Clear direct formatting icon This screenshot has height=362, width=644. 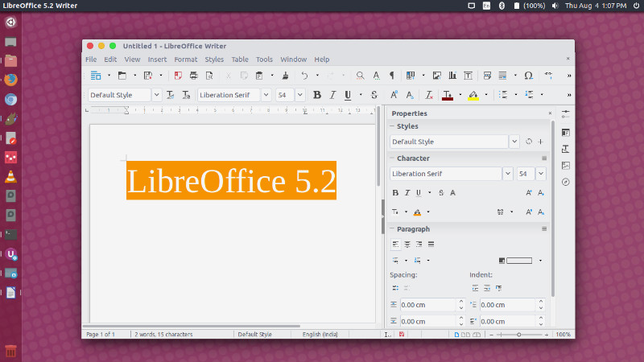coord(429,95)
